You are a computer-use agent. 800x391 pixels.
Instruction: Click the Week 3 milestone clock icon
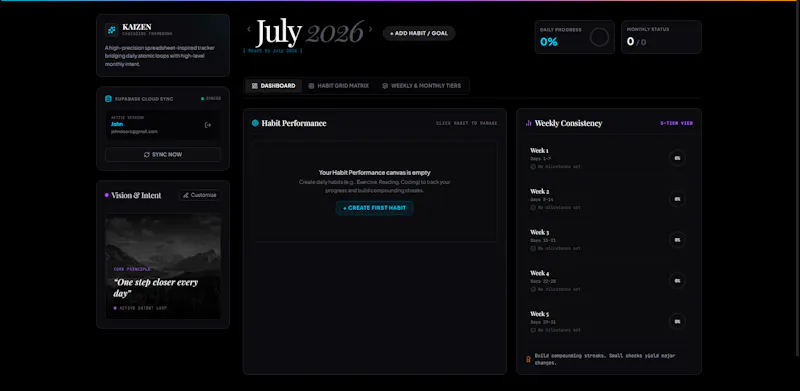coord(533,249)
